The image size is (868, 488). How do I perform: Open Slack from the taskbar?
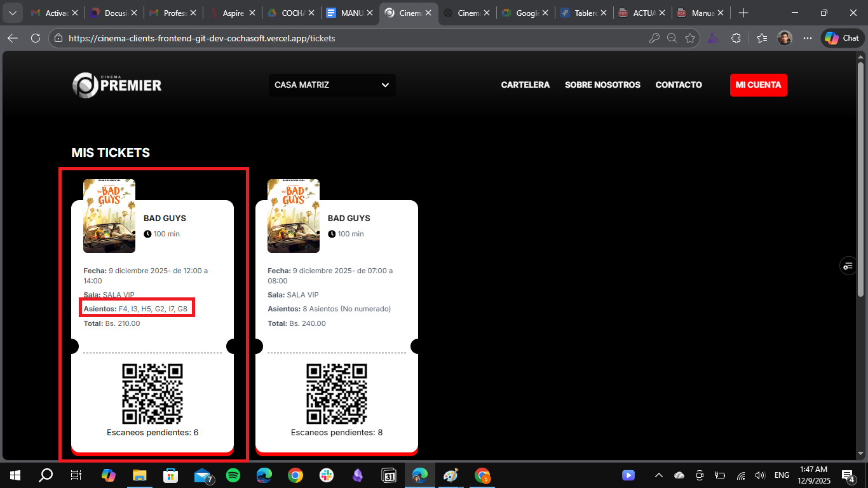(x=326, y=475)
